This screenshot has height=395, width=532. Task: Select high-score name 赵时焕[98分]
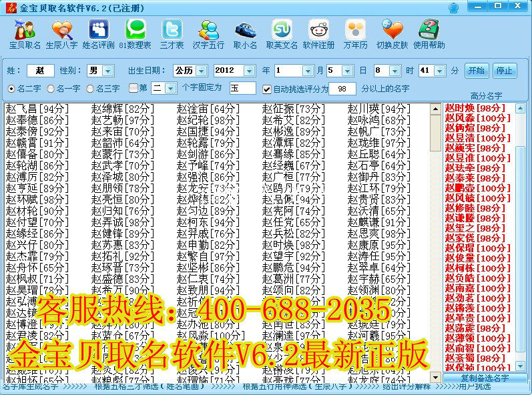coord(475,108)
